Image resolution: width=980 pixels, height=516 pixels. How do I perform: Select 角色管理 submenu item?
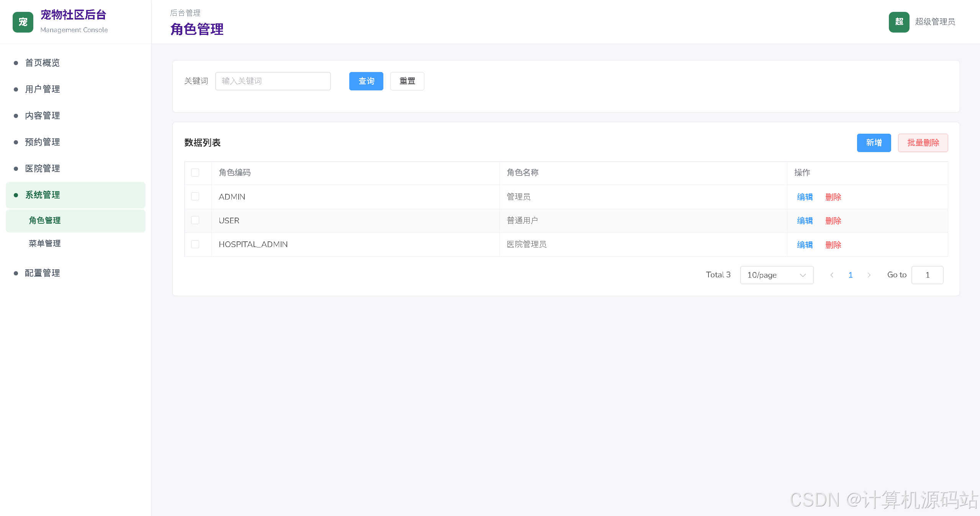click(x=75, y=221)
